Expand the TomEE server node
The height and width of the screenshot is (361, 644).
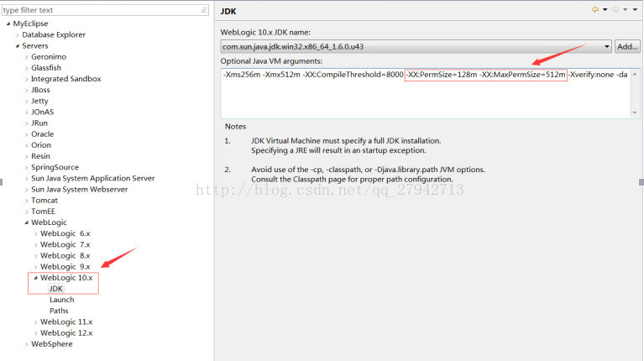pos(26,212)
